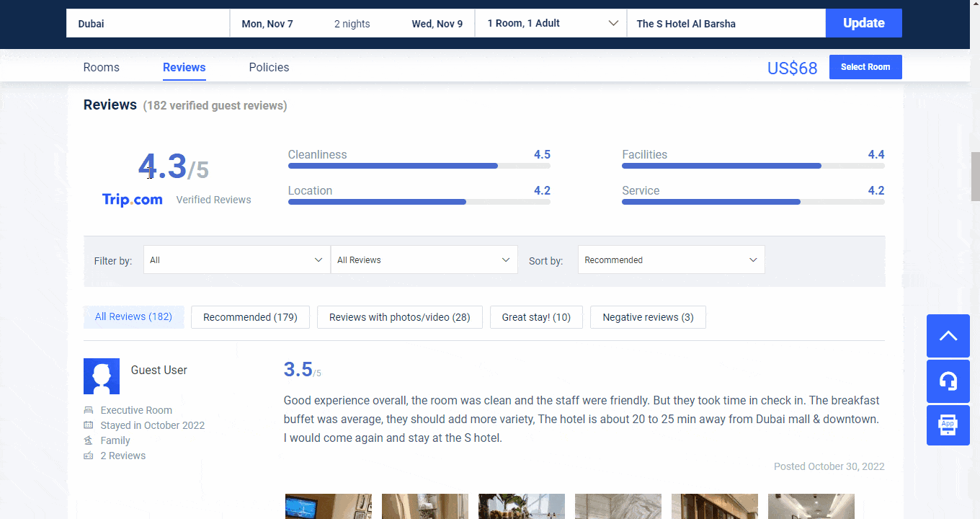Click the 4.3/5 overall score
The height and width of the screenshot is (519, 980).
point(174,168)
